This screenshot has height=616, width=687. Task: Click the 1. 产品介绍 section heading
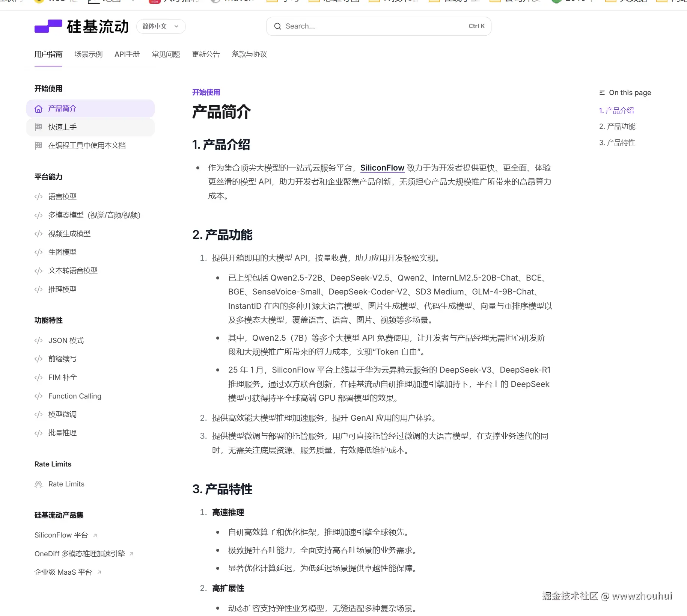click(x=221, y=145)
